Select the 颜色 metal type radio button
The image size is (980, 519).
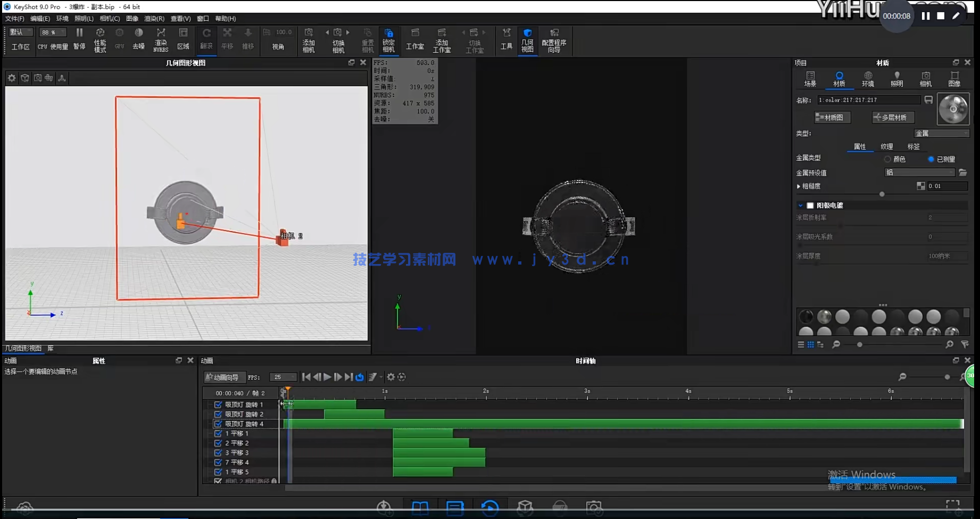pyautogui.click(x=887, y=159)
